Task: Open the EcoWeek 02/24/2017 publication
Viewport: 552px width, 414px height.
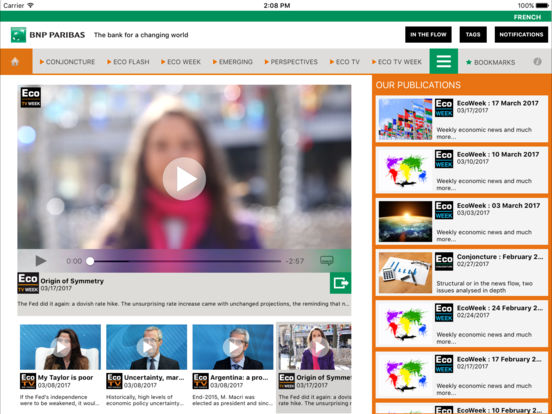Action: pos(462,324)
